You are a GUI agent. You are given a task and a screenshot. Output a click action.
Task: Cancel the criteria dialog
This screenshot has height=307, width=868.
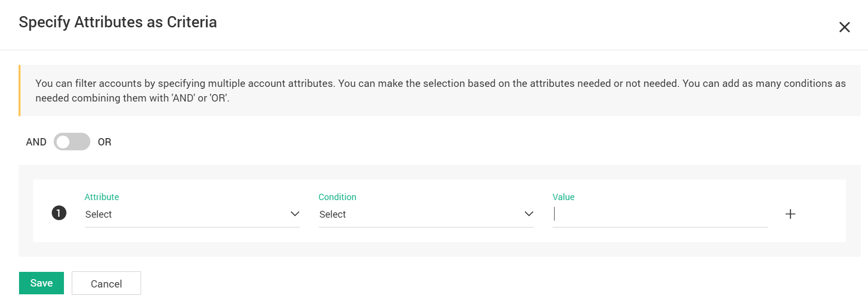coord(106,284)
